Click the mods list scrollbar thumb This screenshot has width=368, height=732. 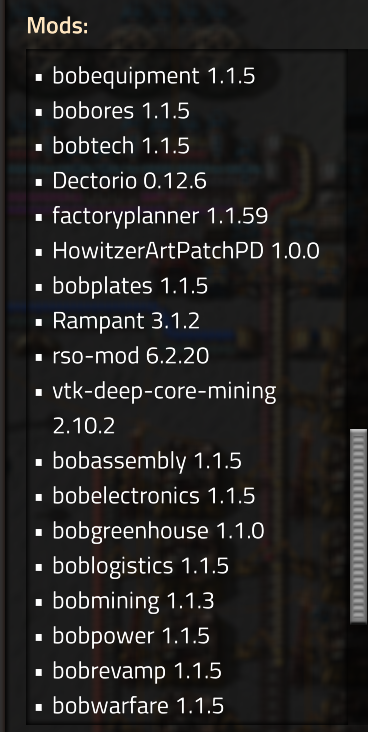[358, 526]
